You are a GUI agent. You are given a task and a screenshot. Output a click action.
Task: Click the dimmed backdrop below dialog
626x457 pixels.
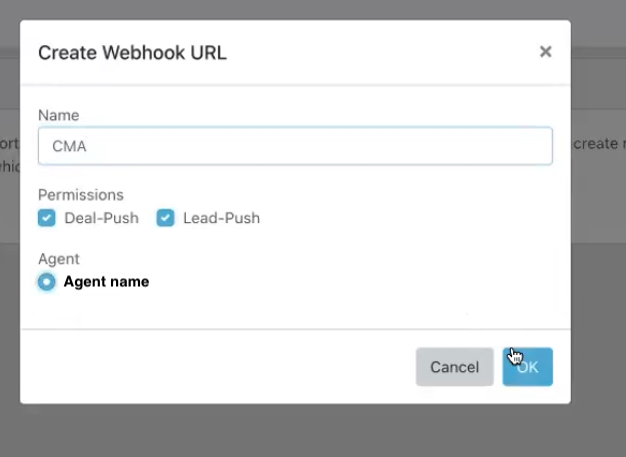[x=300, y=432]
